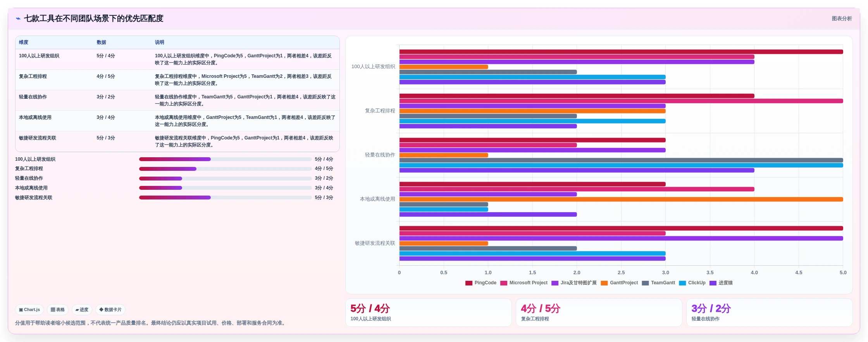Click the 3分 / 2分 value beside the 轻量在线协作 progress bar

[x=324, y=179]
